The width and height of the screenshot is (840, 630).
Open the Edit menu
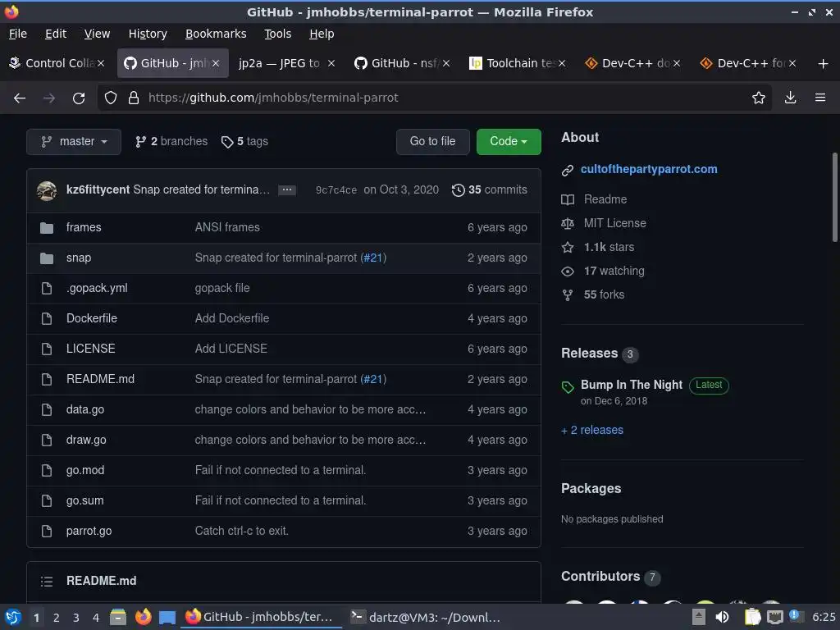[x=56, y=34]
